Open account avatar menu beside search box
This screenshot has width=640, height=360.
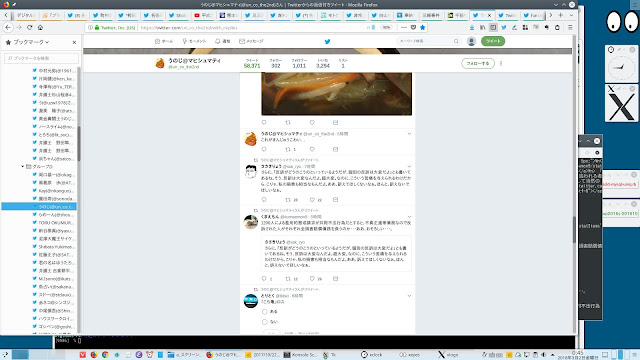[x=471, y=41]
